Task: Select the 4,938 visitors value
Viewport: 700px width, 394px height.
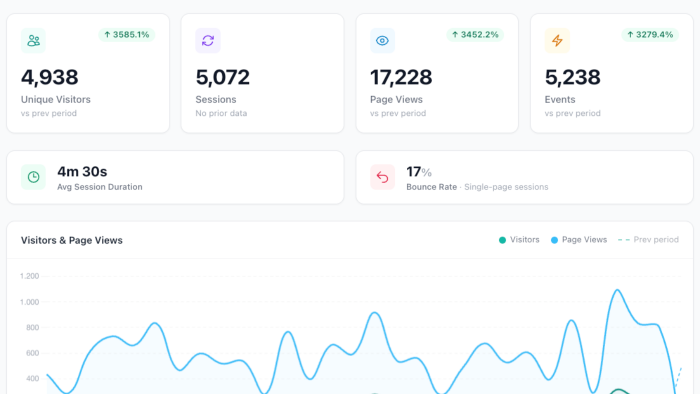Action: point(50,77)
